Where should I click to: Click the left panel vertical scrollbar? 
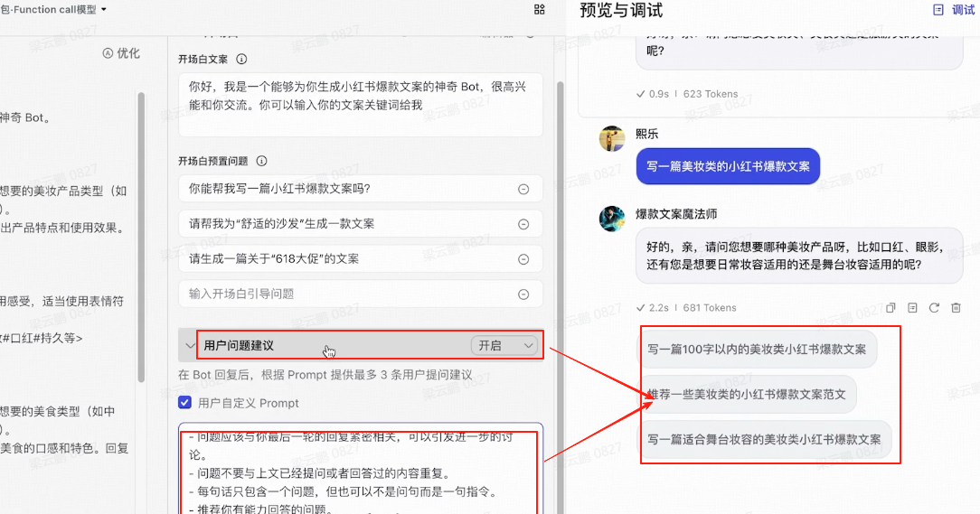(141, 238)
